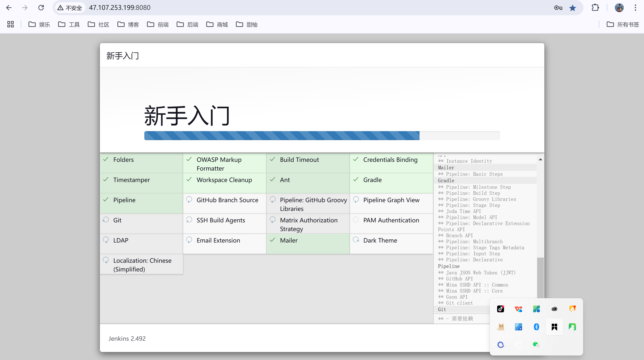Open the 甜柚 bookmark folder
644x360 pixels.
pyautogui.click(x=246, y=24)
